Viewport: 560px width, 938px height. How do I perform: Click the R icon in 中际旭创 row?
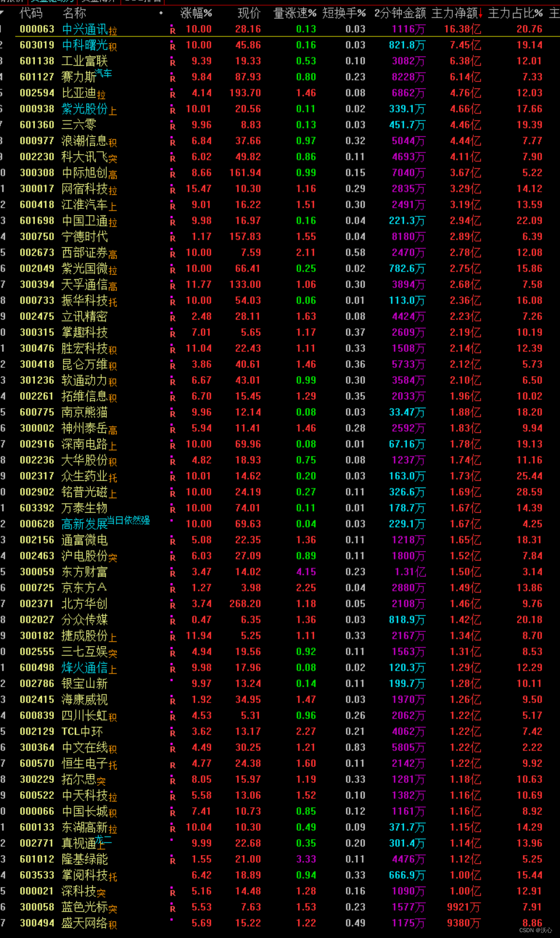point(173,174)
